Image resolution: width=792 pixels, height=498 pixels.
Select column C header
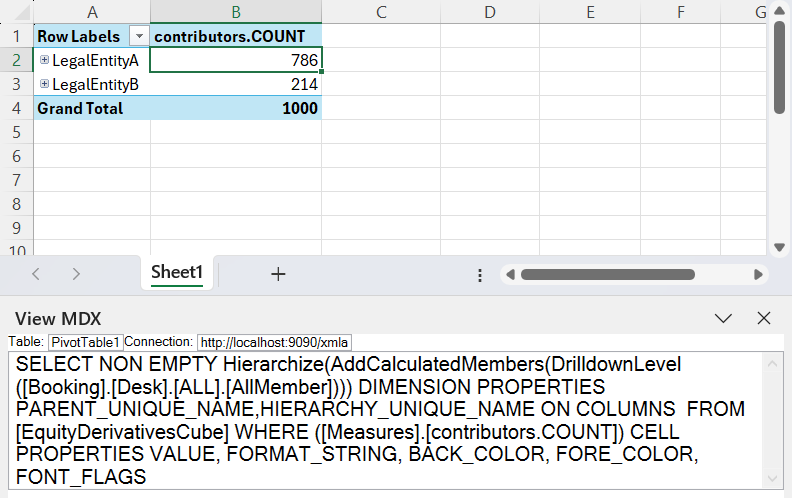pos(381,12)
